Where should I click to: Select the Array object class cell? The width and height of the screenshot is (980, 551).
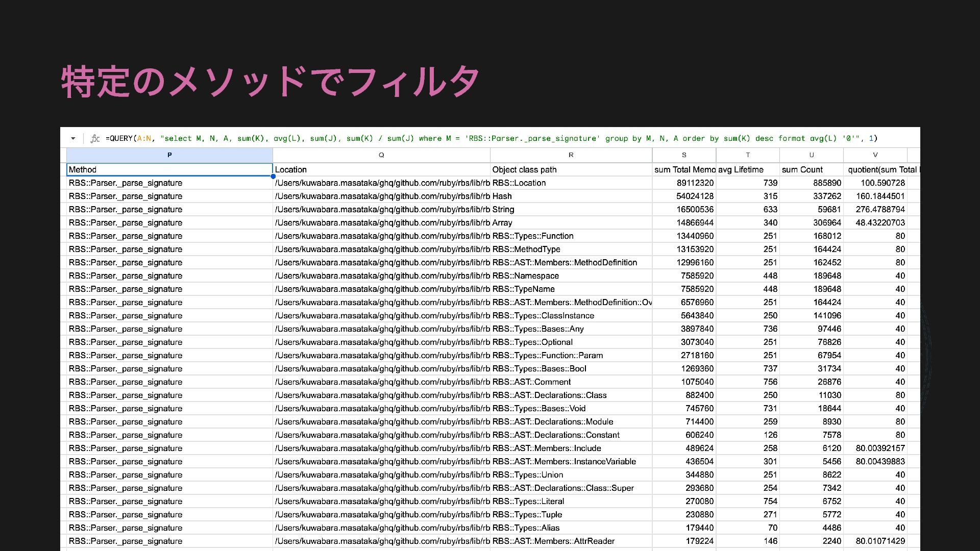pyautogui.click(x=571, y=223)
